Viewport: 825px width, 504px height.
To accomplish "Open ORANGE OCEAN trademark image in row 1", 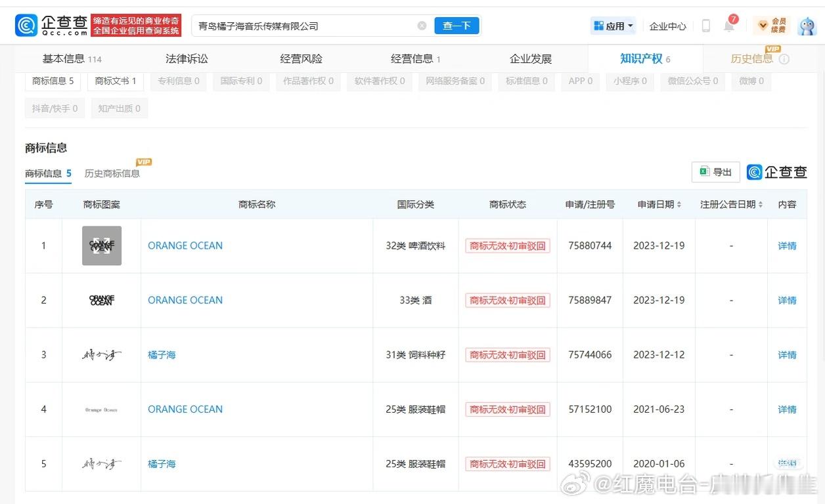I will coord(102,245).
